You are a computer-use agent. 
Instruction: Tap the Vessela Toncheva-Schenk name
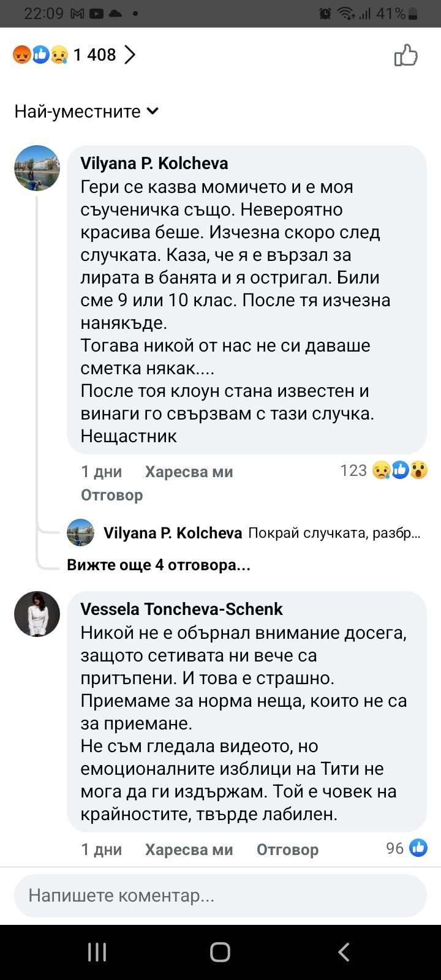(182, 609)
